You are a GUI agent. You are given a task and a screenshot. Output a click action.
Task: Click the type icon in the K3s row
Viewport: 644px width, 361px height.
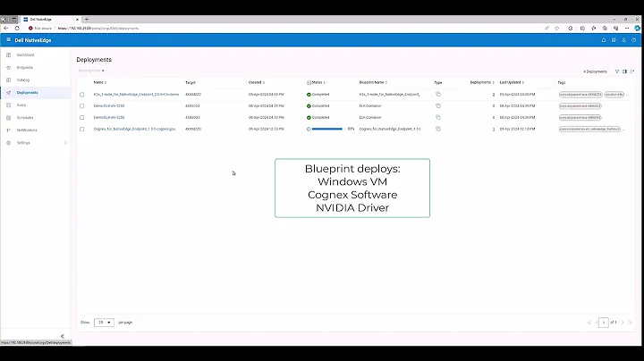click(437, 95)
